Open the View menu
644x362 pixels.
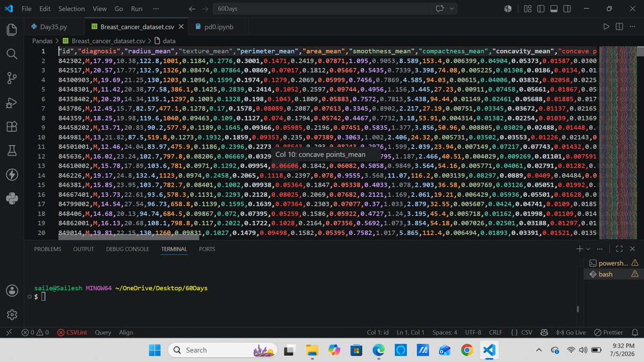pos(99,9)
